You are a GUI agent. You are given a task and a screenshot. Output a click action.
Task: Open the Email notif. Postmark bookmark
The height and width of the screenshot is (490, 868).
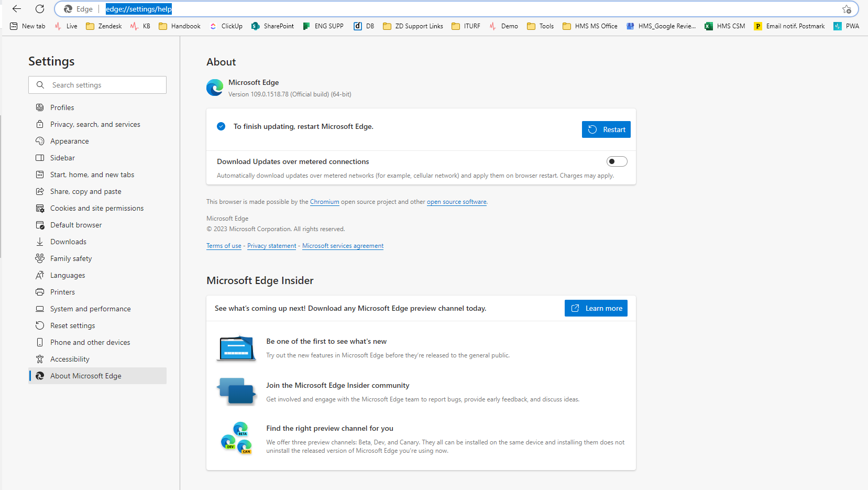[789, 26]
